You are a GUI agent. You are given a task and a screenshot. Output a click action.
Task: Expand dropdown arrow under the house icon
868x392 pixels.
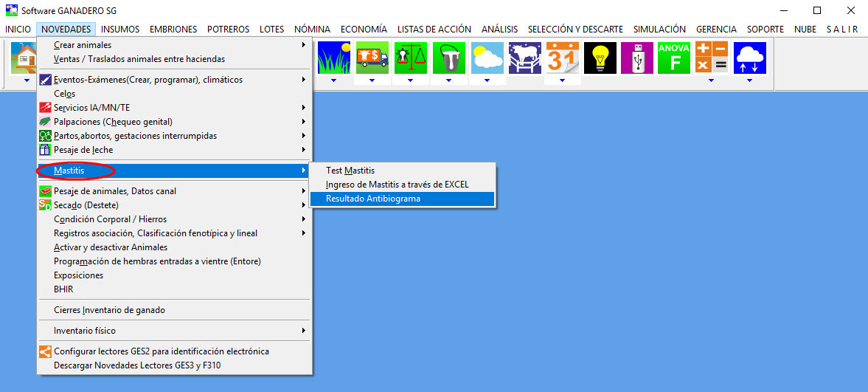(27, 80)
